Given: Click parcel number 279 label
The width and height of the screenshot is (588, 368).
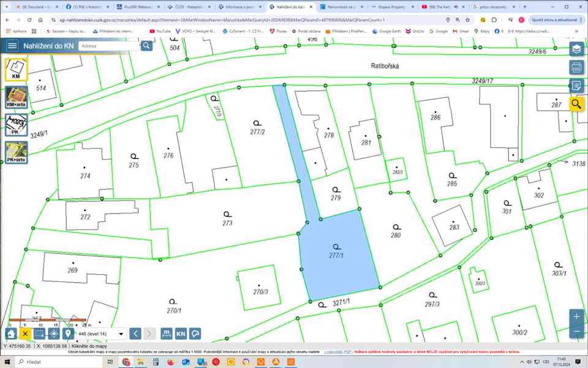Looking at the screenshot, I should 336,198.
